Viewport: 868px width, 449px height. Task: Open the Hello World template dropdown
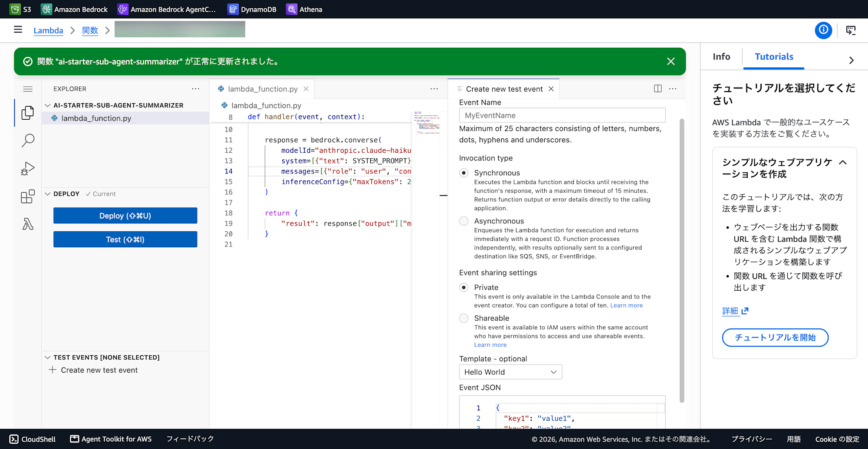(510, 372)
